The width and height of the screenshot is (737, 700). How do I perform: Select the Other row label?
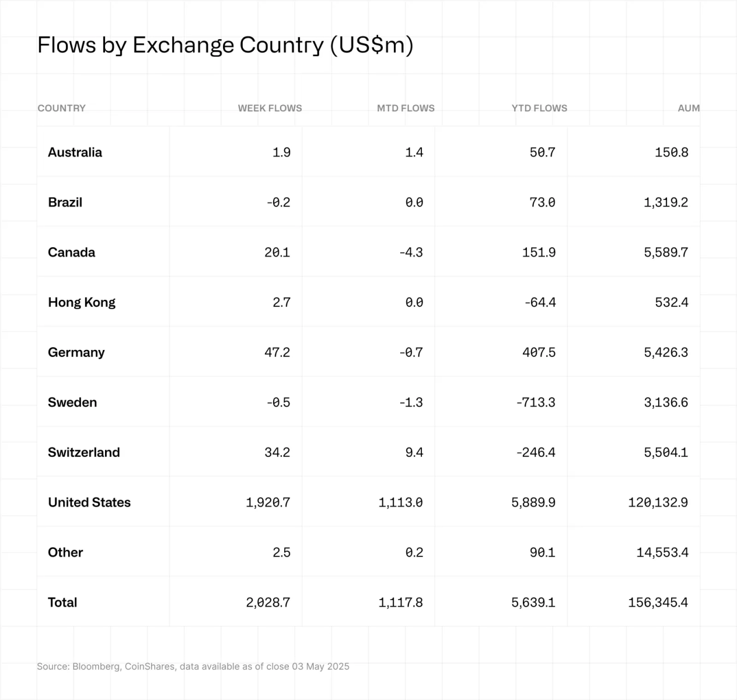tap(65, 552)
